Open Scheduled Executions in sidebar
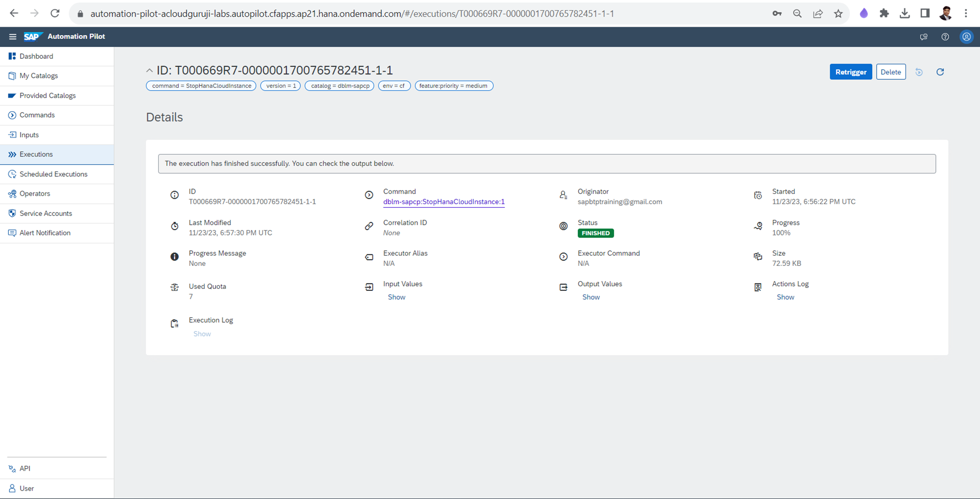 click(x=53, y=174)
